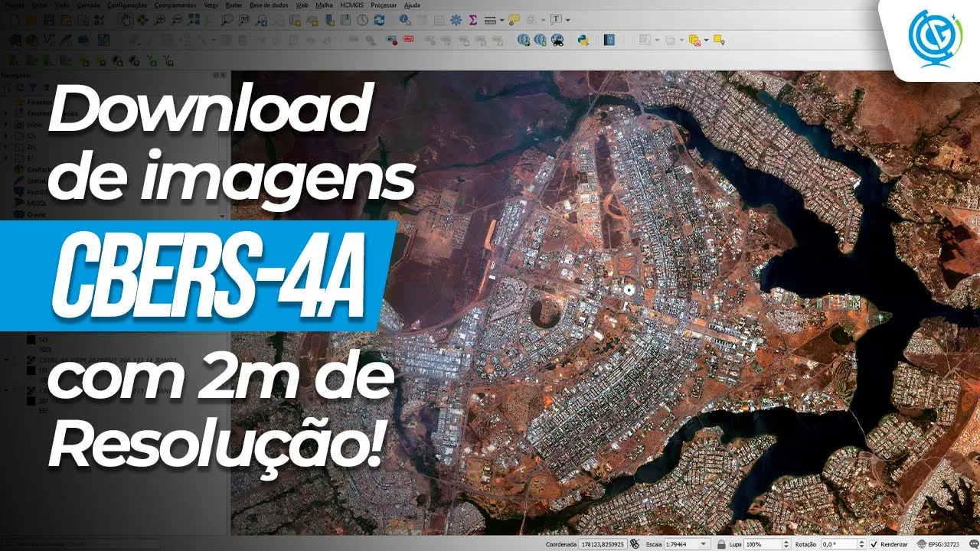
Task: Click the Save Project floppy icon
Action: (x=48, y=20)
